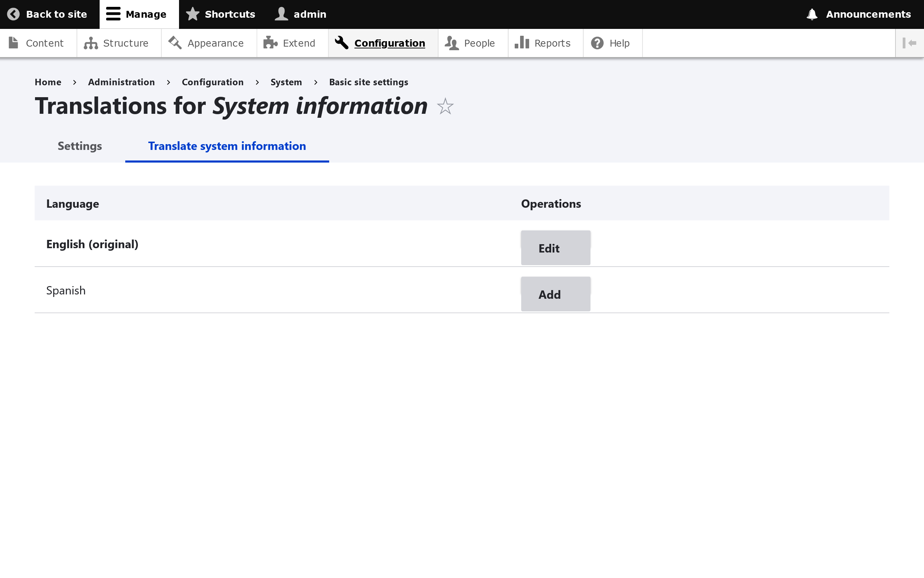
Task: Open the People menu item
Action: pos(473,43)
